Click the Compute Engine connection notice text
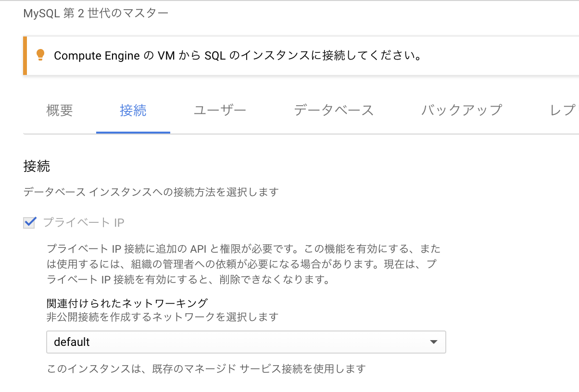579x392 pixels. pos(238,56)
